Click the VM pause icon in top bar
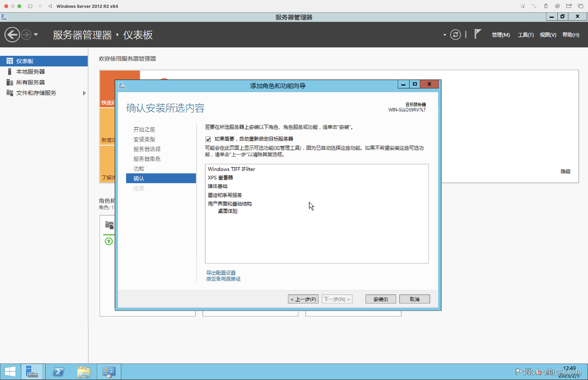The width and height of the screenshot is (588, 380). [40, 6]
